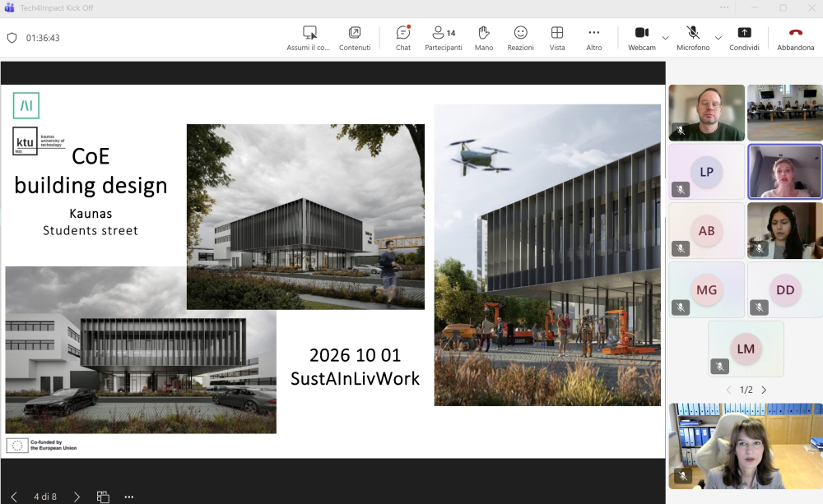The width and height of the screenshot is (823, 504).
Task: Open slide more options ellipsis
Action: tap(128, 497)
